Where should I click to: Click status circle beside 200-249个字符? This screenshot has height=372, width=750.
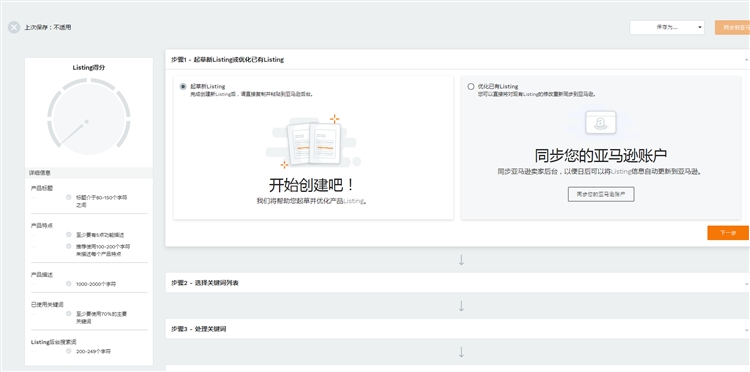coord(68,351)
